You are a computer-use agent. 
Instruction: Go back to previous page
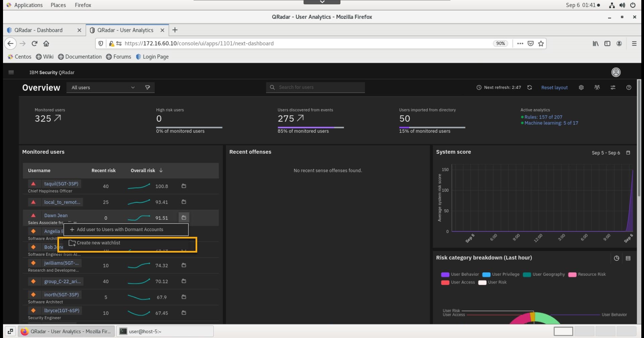[x=10, y=44]
